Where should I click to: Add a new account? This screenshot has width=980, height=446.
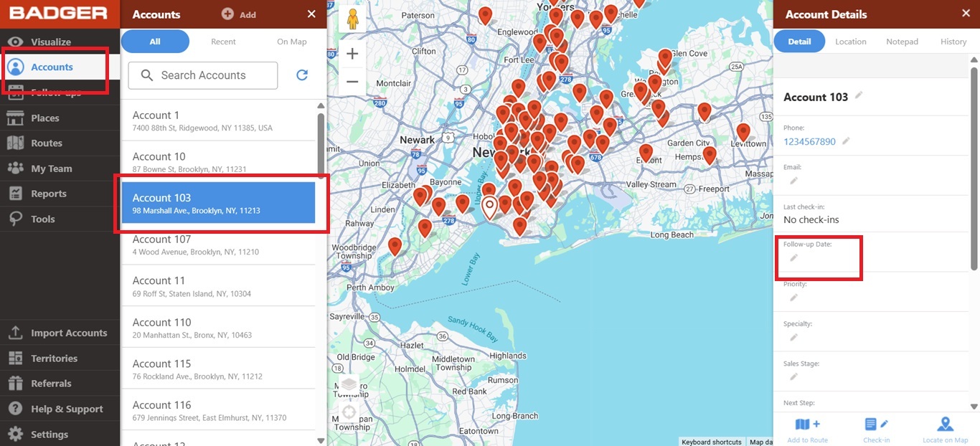coord(239,14)
